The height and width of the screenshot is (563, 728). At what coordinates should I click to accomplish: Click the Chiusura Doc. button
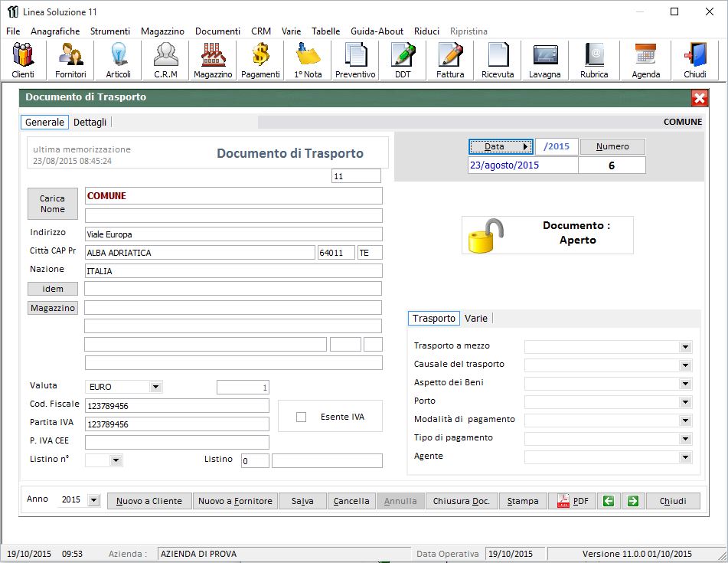[462, 501]
